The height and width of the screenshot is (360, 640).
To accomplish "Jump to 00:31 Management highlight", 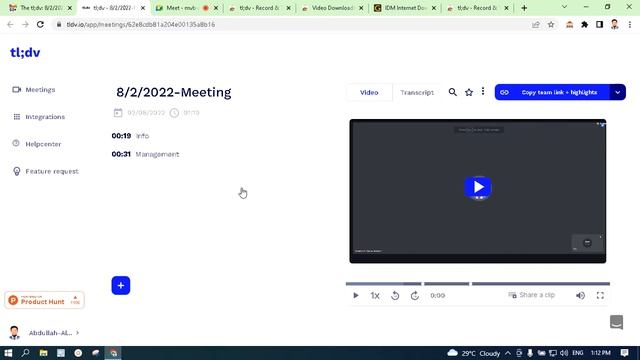I will [x=145, y=154].
